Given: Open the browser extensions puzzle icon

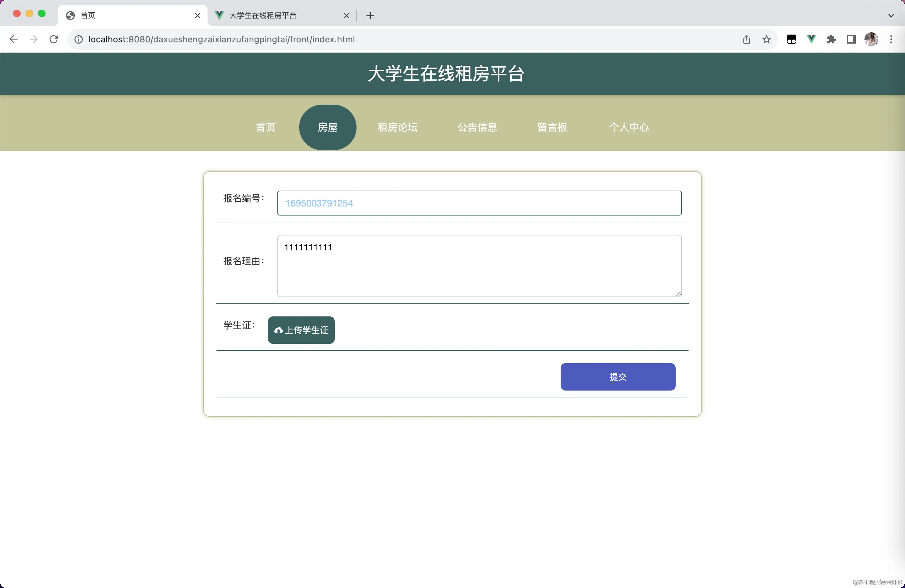Looking at the screenshot, I should coord(831,39).
